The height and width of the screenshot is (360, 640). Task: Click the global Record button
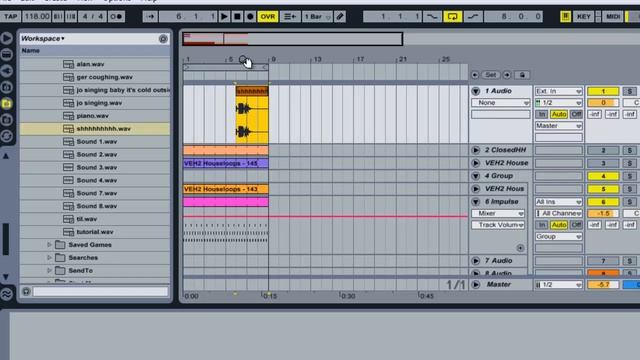pyautogui.click(x=250, y=17)
